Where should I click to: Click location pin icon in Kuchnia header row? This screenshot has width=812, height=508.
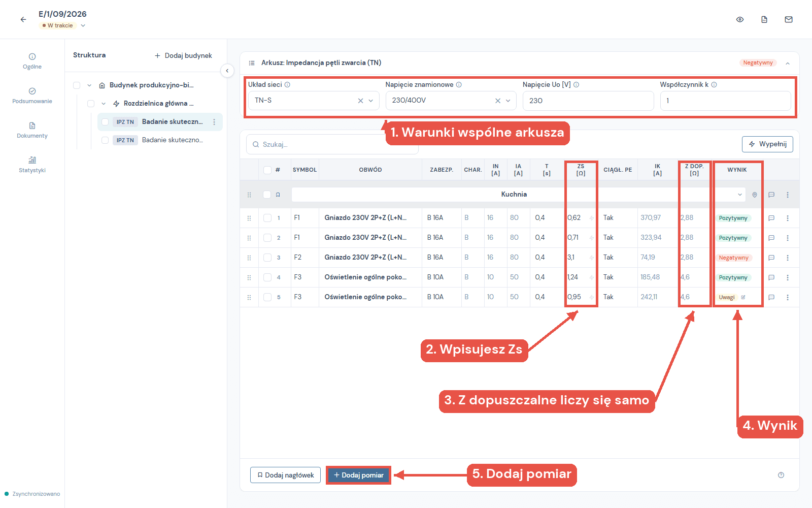(x=755, y=195)
